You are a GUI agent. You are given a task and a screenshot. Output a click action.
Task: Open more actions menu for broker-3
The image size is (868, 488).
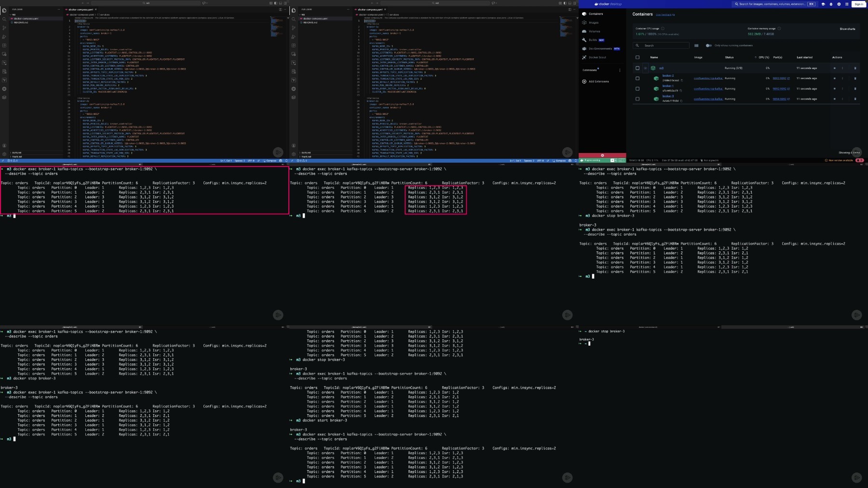[842, 99]
